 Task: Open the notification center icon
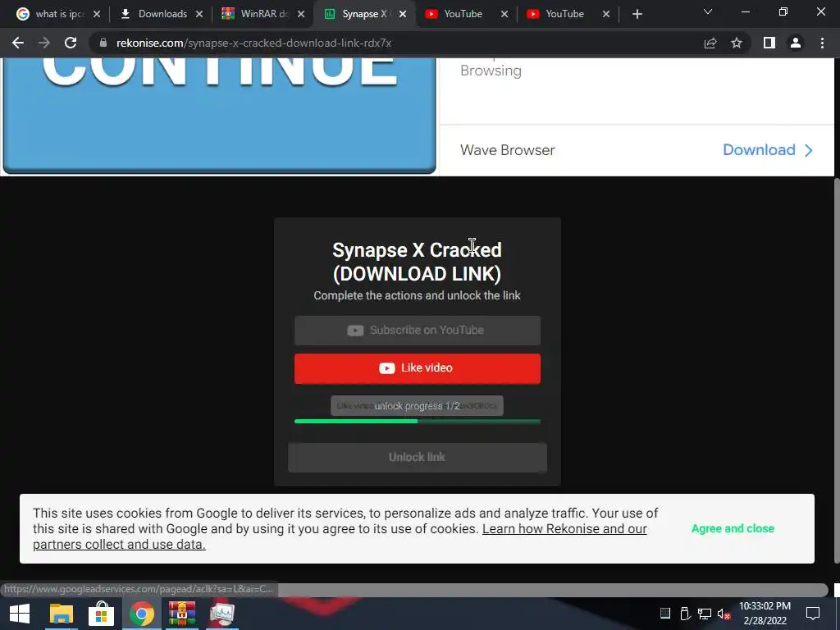click(813, 614)
